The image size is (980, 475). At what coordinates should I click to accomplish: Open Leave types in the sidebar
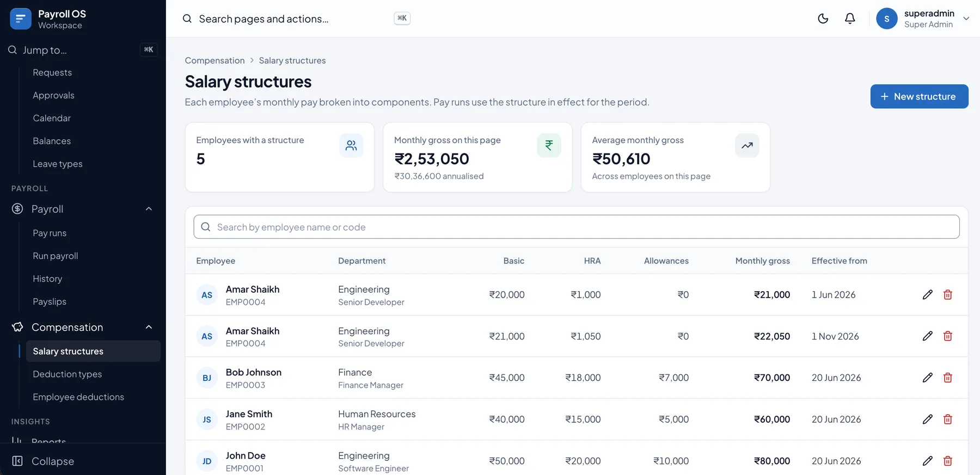(x=58, y=164)
